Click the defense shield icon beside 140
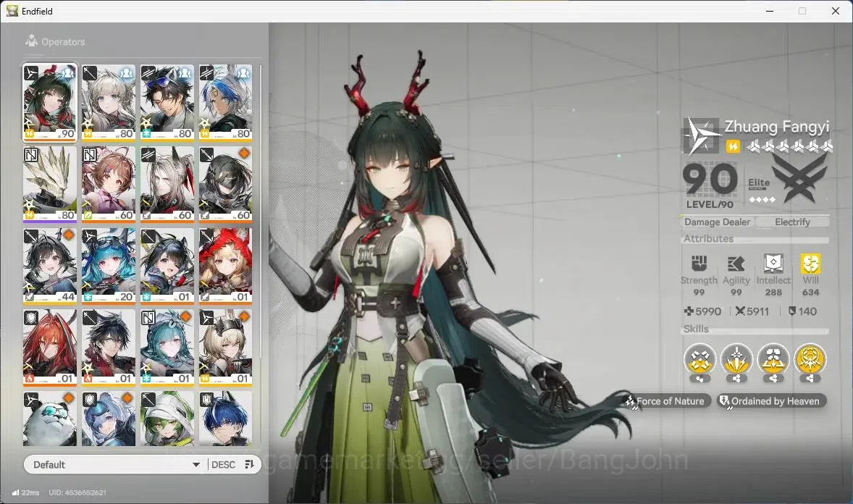Viewport: 853px width, 504px height. pyautogui.click(x=792, y=311)
